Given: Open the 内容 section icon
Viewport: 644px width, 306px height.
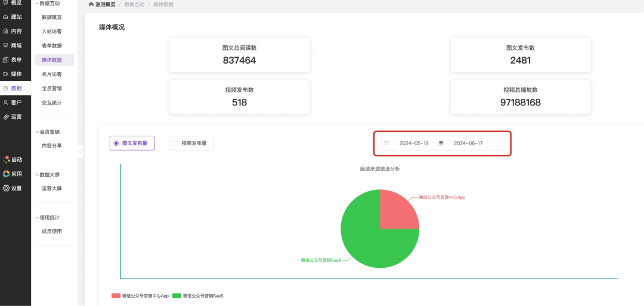Looking at the screenshot, I should coord(6,31).
